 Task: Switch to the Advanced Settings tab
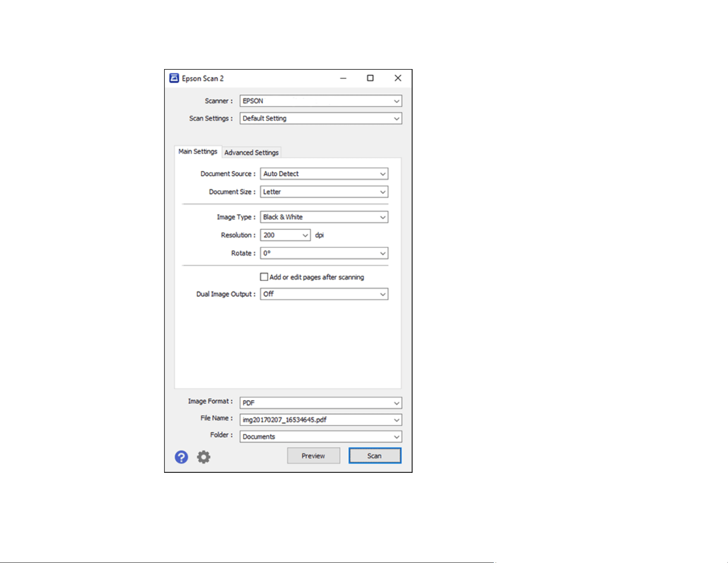point(251,153)
